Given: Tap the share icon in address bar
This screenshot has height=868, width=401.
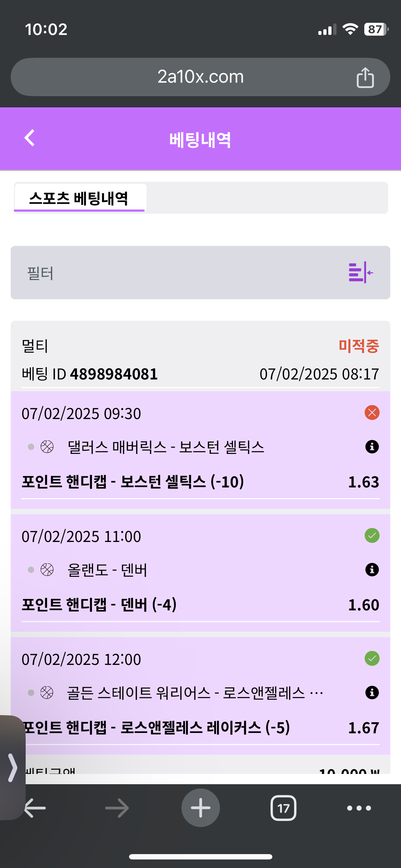Looking at the screenshot, I should [365, 77].
